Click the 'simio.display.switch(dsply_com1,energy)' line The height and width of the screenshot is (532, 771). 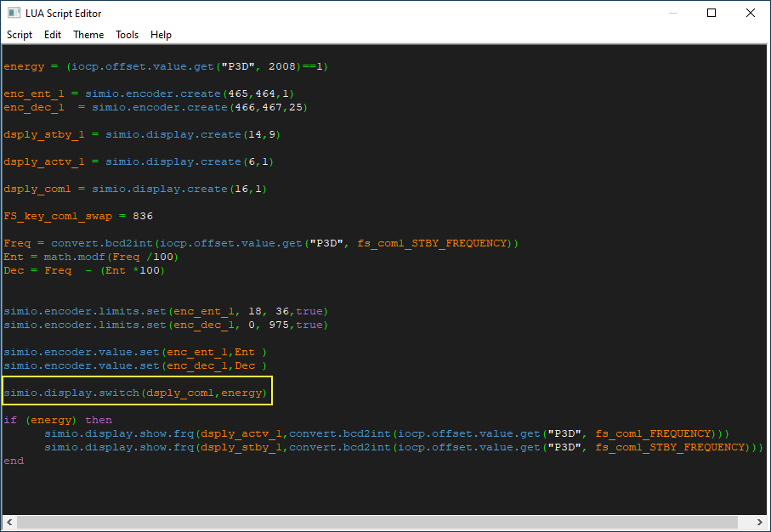click(135, 393)
